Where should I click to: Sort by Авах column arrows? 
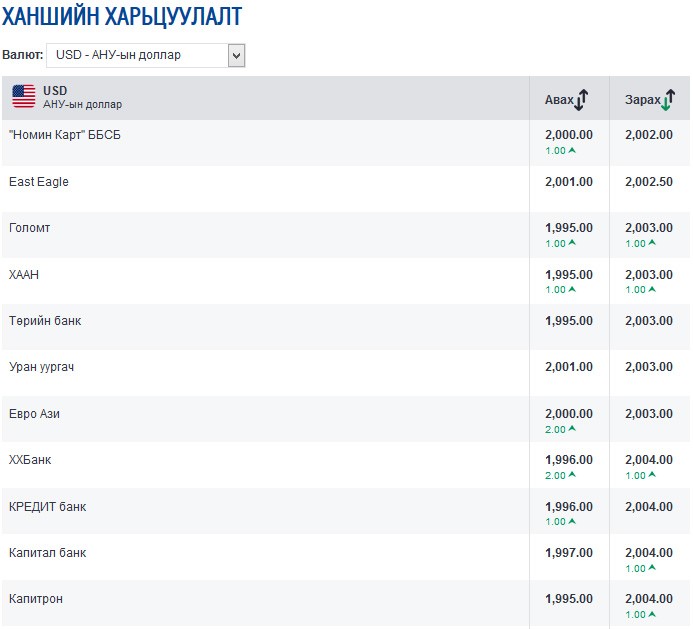(x=582, y=100)
